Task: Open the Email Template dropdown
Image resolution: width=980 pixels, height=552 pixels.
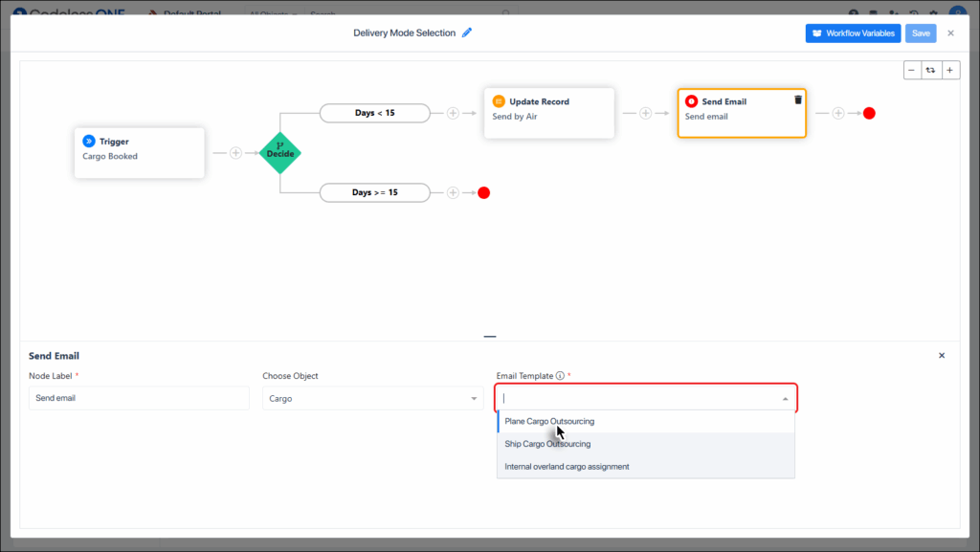Action: (645, 397)
